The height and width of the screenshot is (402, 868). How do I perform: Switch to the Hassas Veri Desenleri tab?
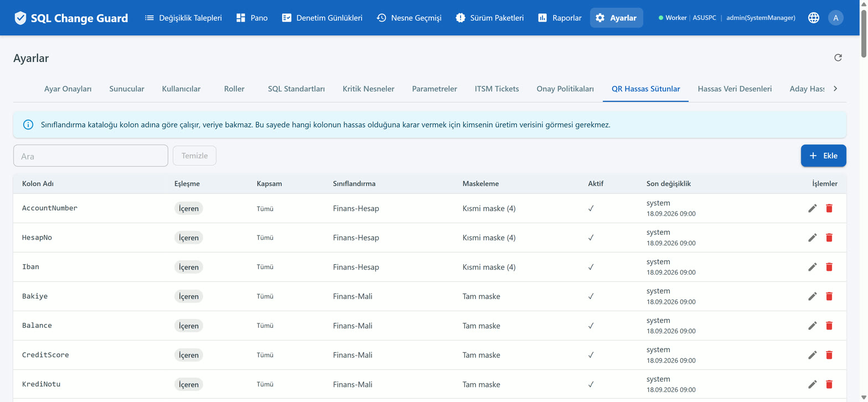pyautogui.click(x=735, y=89)
